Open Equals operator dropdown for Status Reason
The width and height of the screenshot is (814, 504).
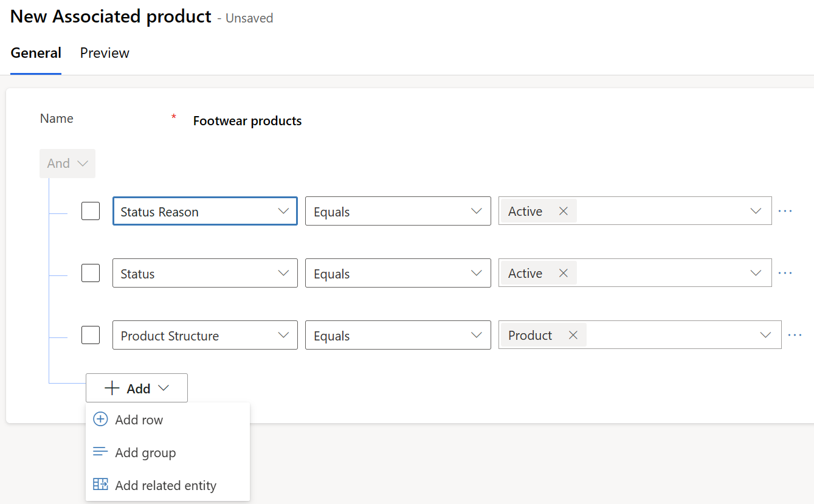[x=398, y=211]
